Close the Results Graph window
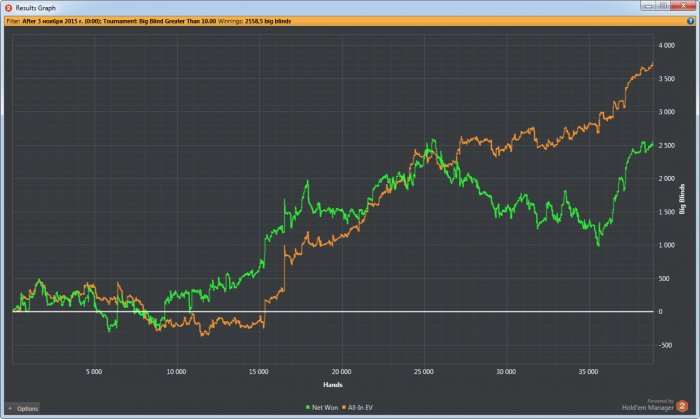700x419 pixels. point(683,6)
